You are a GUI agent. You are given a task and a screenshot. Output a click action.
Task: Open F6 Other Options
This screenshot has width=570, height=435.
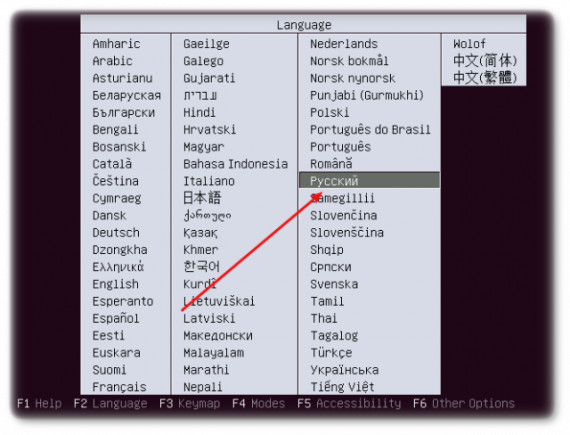[464, 403]
